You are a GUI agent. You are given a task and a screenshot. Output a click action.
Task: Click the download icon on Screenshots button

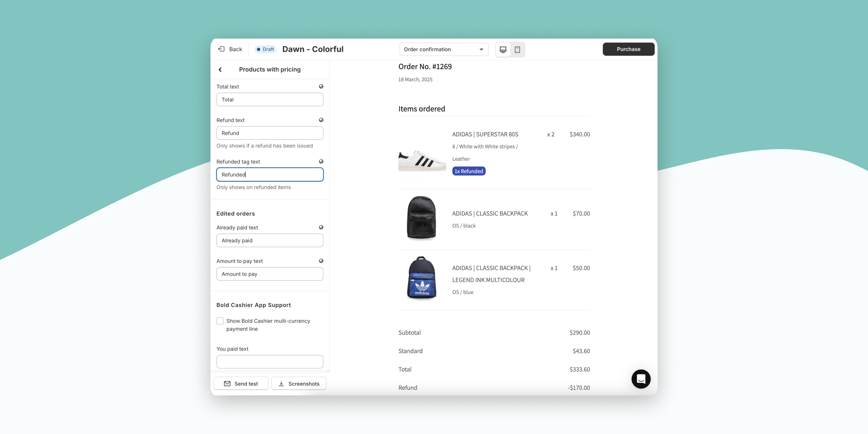point(281,383)
